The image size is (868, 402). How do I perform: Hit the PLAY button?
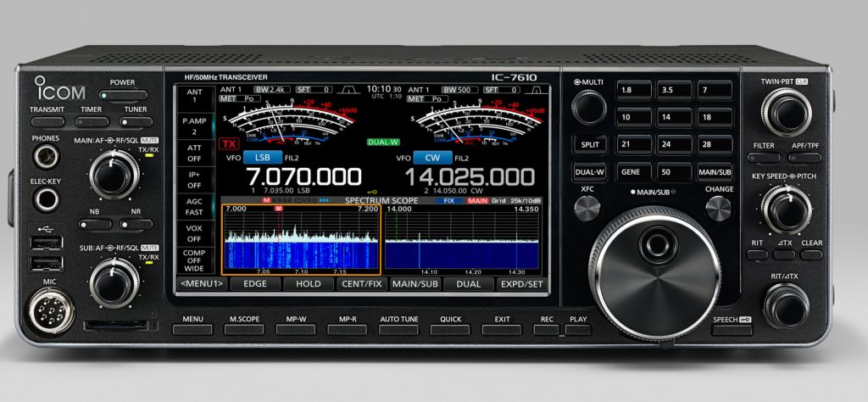click(578, 329)
